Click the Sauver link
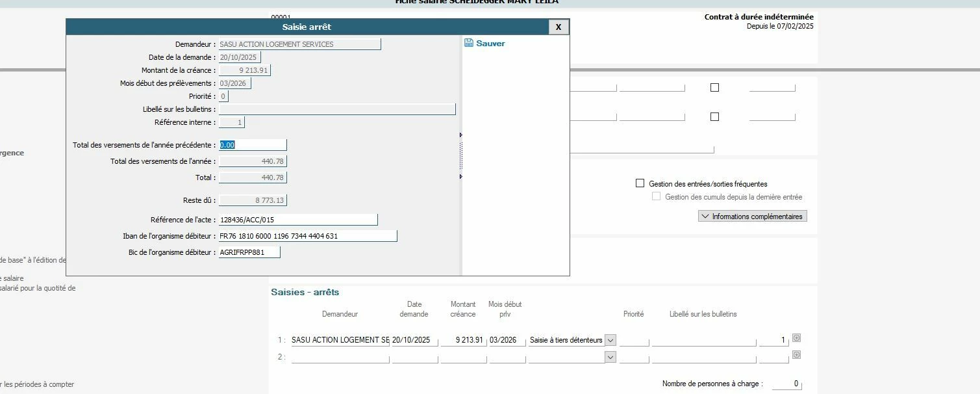This screenshot has height=394, width=980. 490,44
